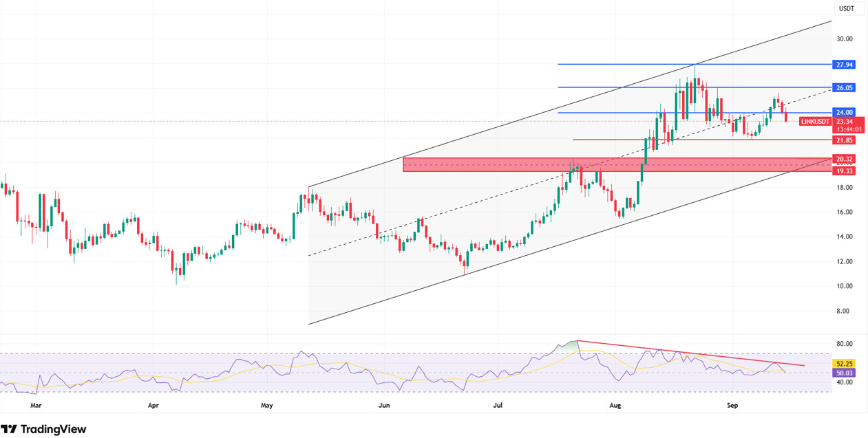The width and height of the screenshot is (868, 438).
Task: Click the 52.25 RSI average value label
Action: (844, 364)
